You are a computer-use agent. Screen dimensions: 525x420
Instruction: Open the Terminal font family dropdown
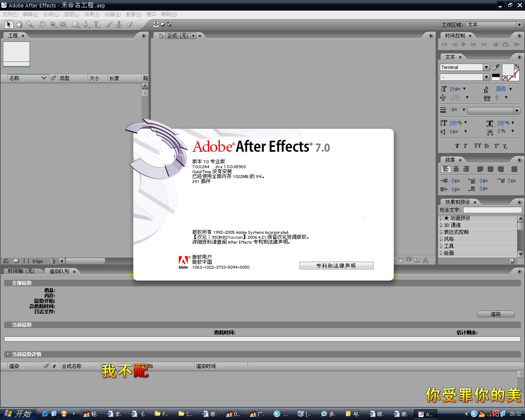click(486, 67)
